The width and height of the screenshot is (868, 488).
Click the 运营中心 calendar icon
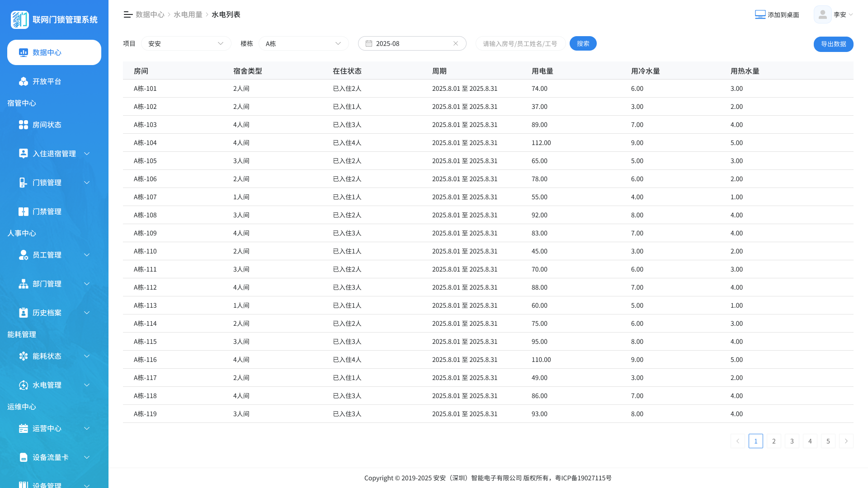[24, 428]
